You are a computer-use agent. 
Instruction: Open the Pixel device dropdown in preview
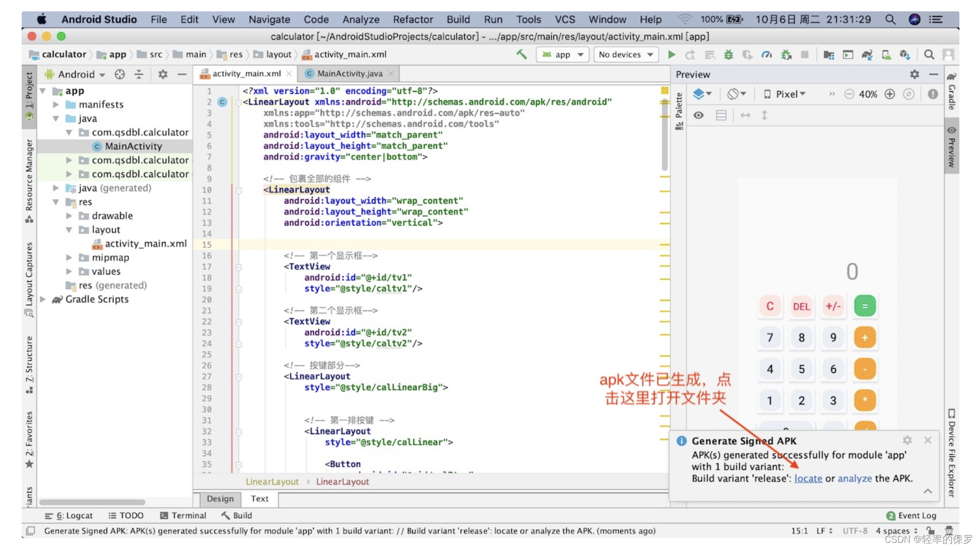[x=785, y=94]
